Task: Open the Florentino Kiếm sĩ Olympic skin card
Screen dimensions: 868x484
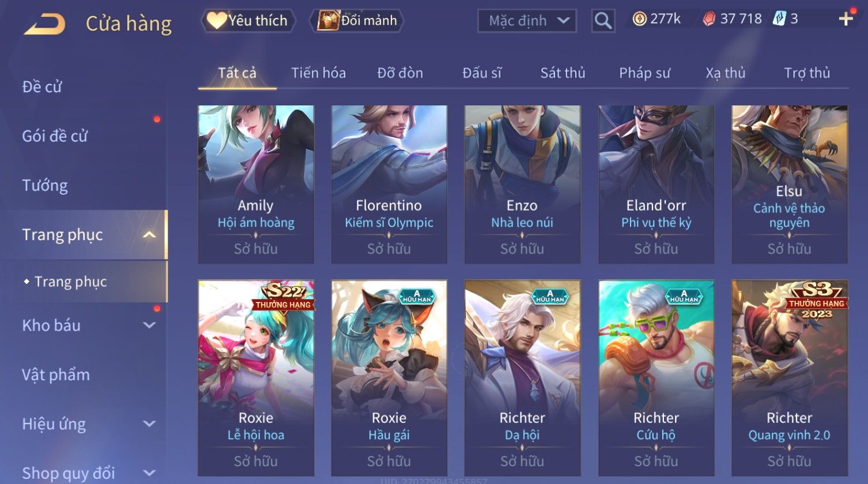Action: pos(389,184)
